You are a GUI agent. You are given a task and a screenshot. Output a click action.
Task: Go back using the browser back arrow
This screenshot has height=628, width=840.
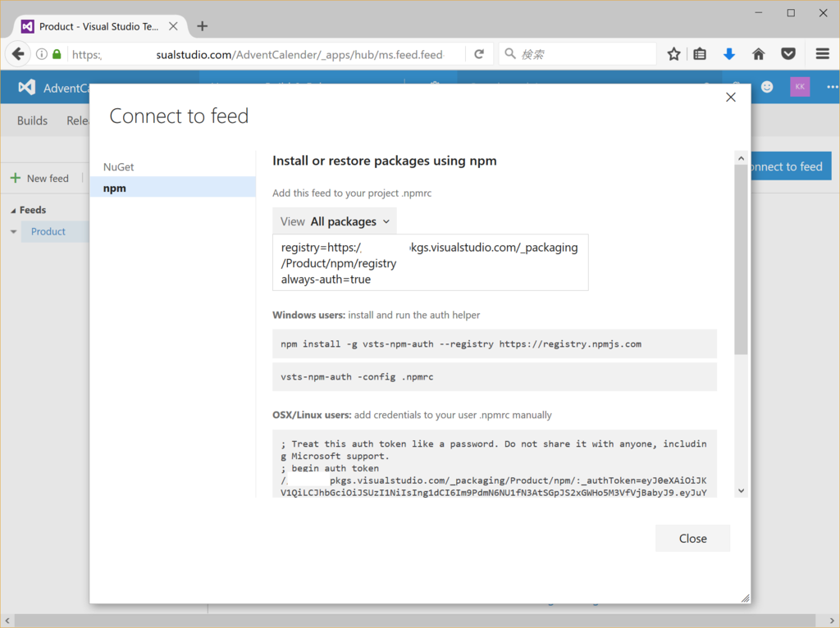click(18, 54)
